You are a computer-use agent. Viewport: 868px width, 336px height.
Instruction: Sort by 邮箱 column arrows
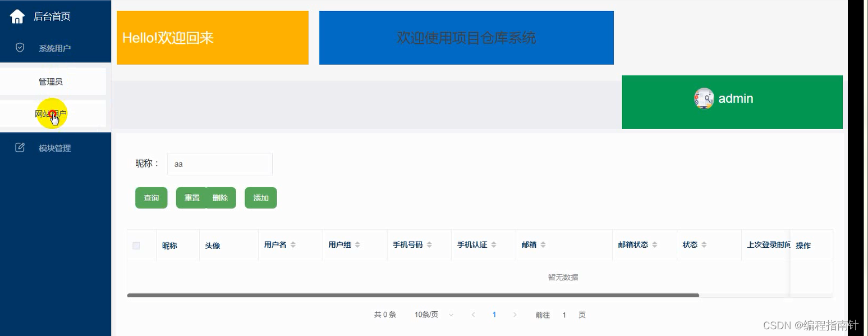(543, 245)
